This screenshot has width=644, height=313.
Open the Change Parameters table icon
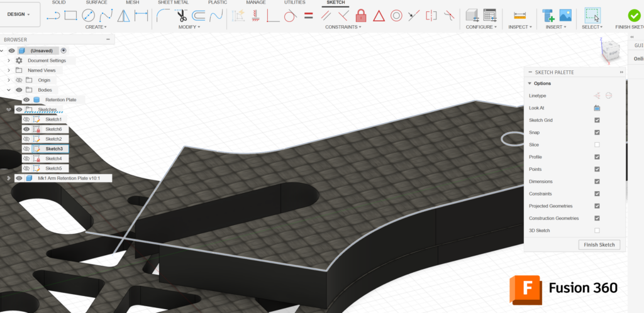(489, 16)
